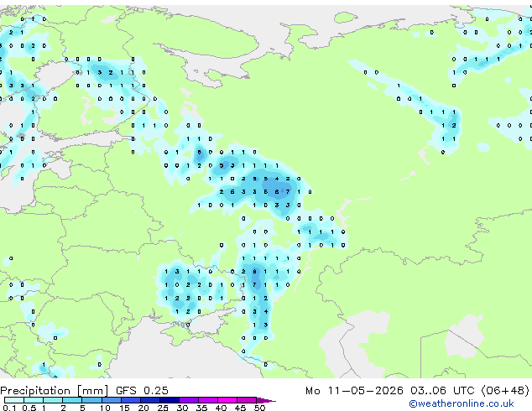
Task: Click the 20–25 mm legend color box
Action: (149, 400)
